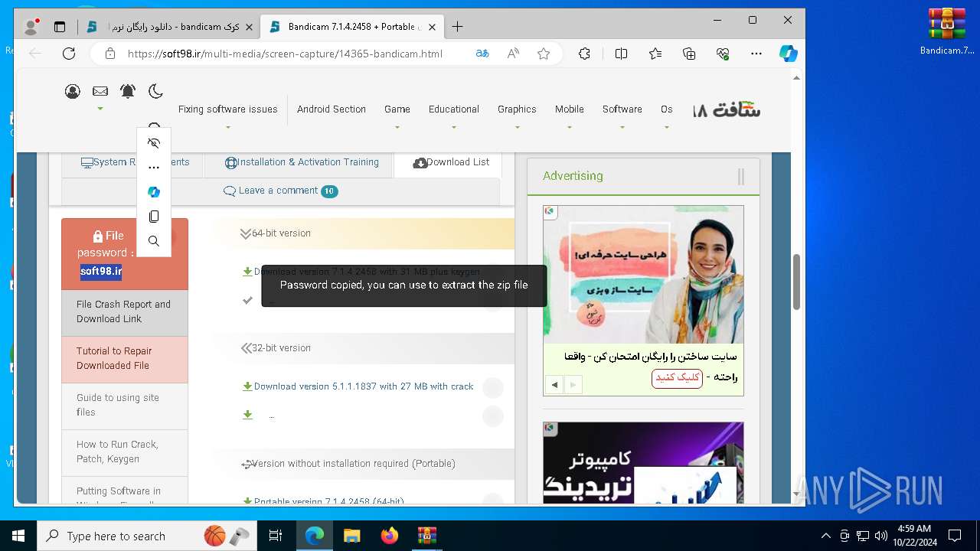Click previous arrow on ad carousel

tap(554, 384)
